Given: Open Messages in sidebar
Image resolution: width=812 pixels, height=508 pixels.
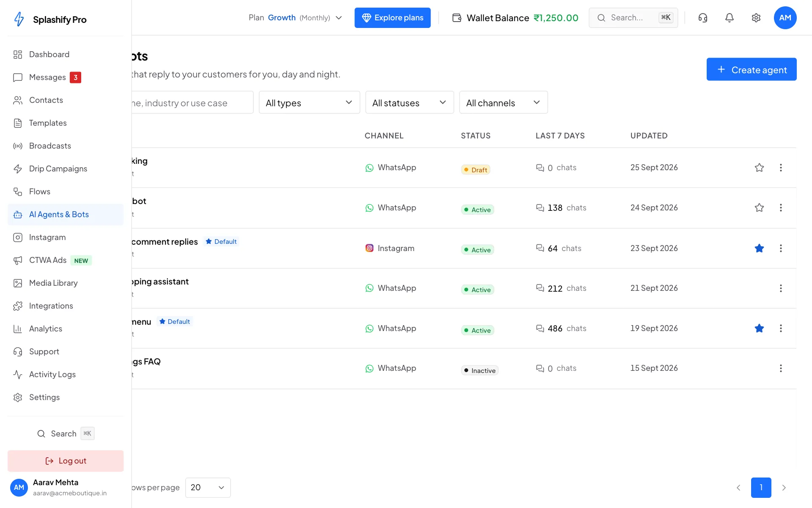Looking at the screenshot, I should pos(66,77).
